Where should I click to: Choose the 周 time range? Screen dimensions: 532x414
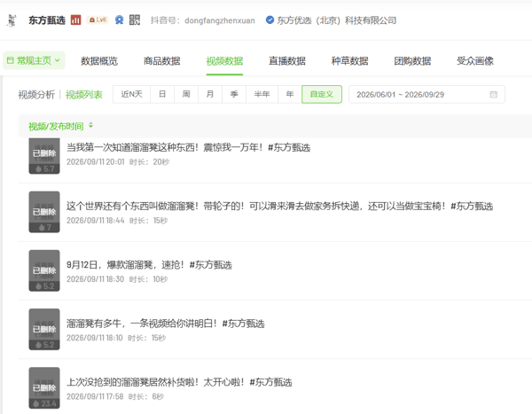186,94
